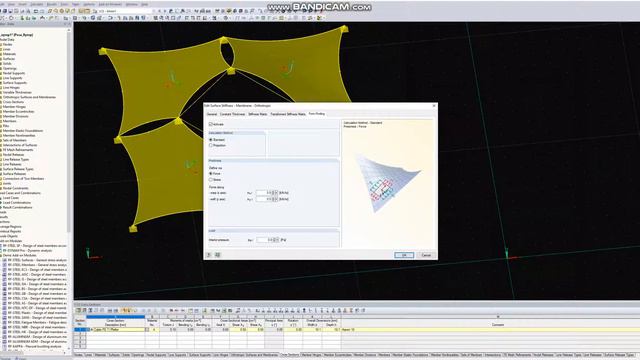Open the Window menu
This screenshot has height=360, width=640.
(x=131, y=4)
